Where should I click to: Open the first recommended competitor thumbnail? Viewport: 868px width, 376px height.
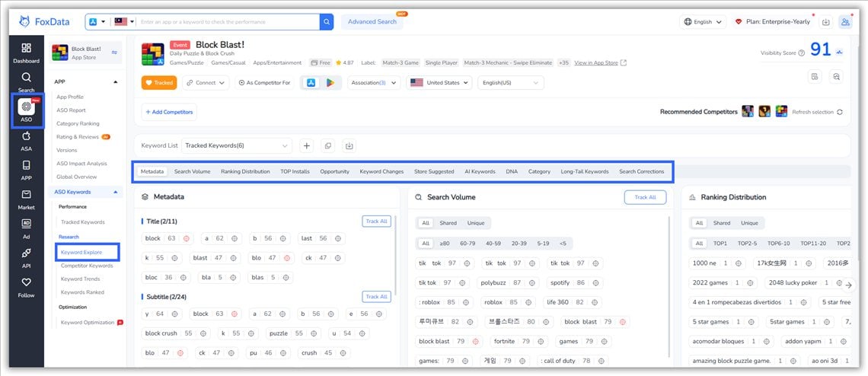pos(748,111)
